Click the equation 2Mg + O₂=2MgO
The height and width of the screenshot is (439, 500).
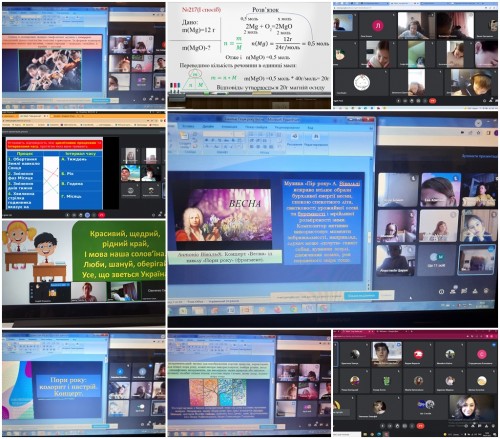point(269,26)
